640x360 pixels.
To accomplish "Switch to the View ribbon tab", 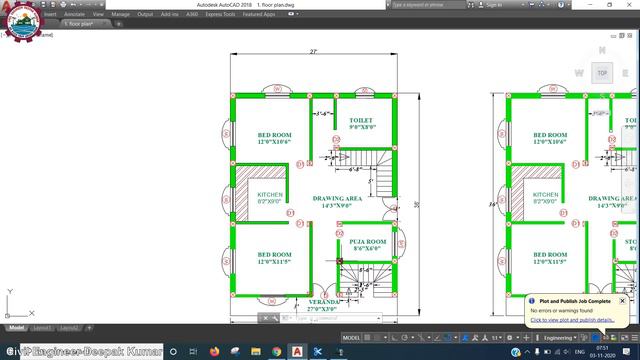I will coord(98,14).
